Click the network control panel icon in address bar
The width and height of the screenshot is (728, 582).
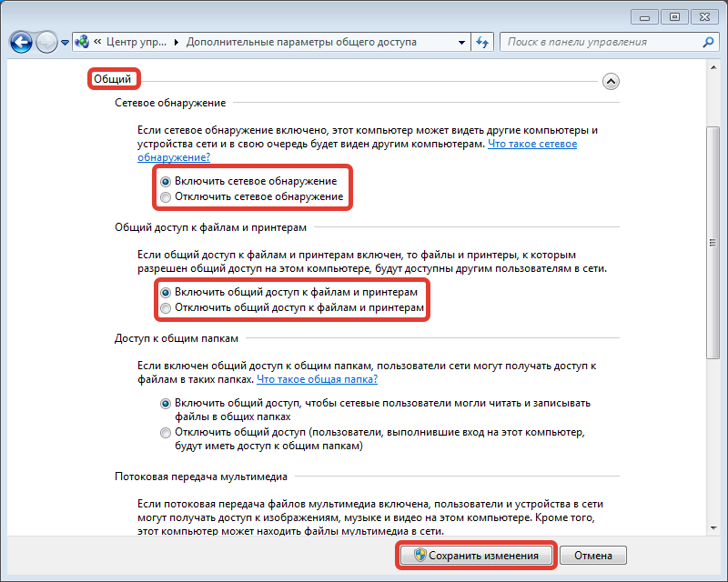pyautogui.click(x=82, y=42)
